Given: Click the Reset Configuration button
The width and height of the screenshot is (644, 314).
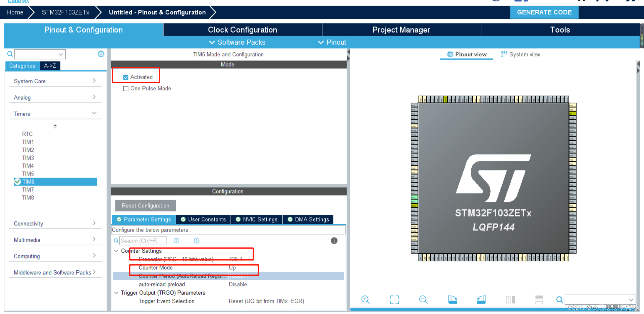Looking at the screenshot, I should 146,206.
